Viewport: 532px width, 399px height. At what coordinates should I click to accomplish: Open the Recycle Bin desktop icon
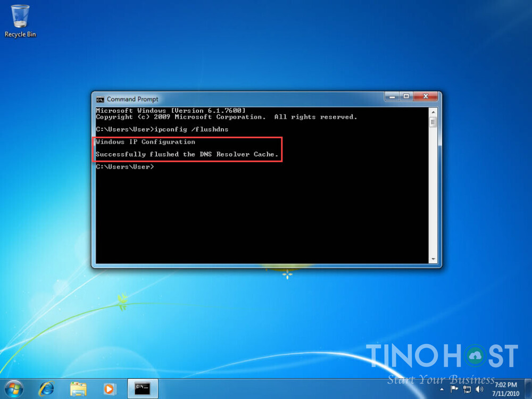point(20,20)
